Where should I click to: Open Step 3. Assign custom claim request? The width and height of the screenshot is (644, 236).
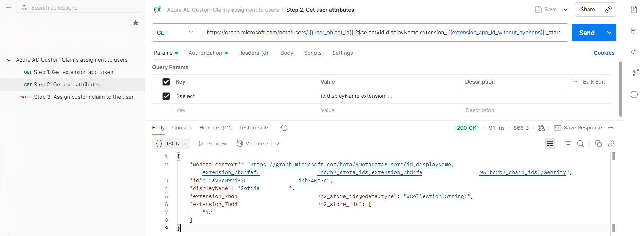tap(72, 97)
